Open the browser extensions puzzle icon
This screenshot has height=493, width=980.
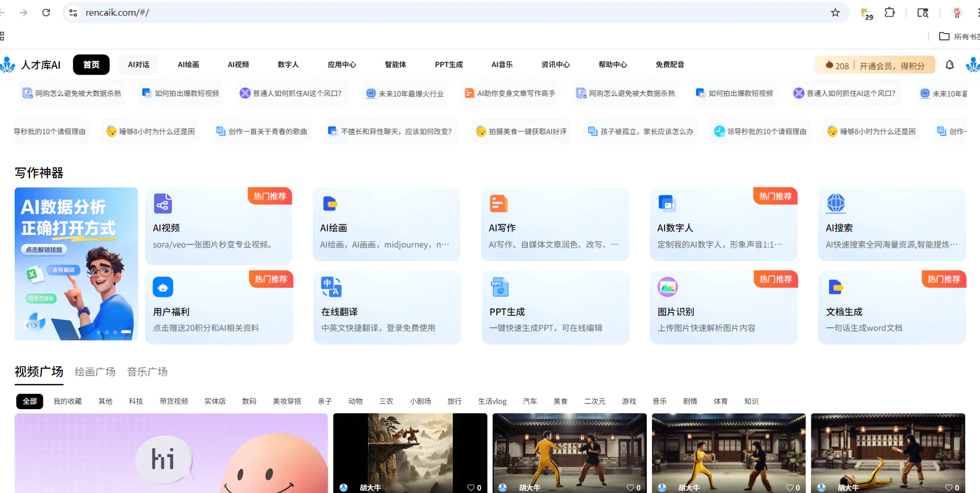[890, 13]
